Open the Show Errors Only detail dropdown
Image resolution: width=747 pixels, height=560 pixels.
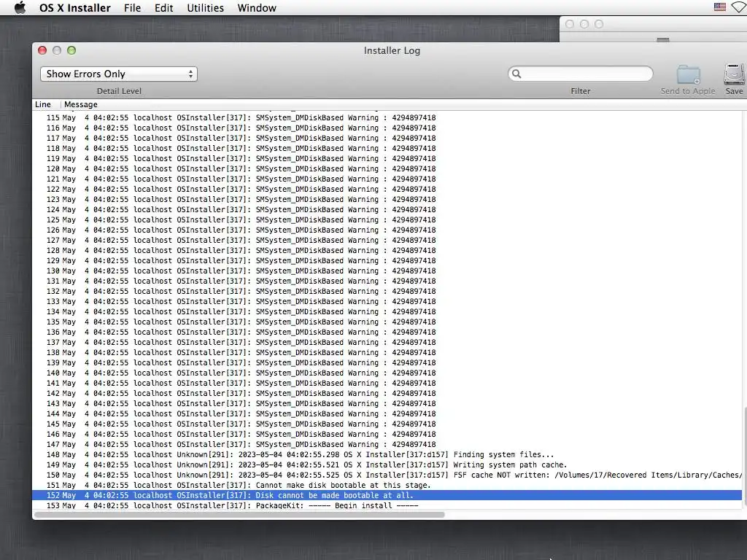pyautogui.click(x=119, y=74)
